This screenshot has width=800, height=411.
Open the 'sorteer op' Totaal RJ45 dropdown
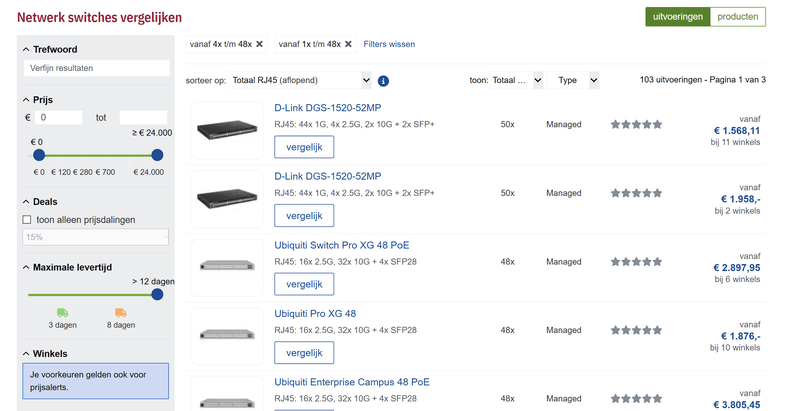click(301, 80)
